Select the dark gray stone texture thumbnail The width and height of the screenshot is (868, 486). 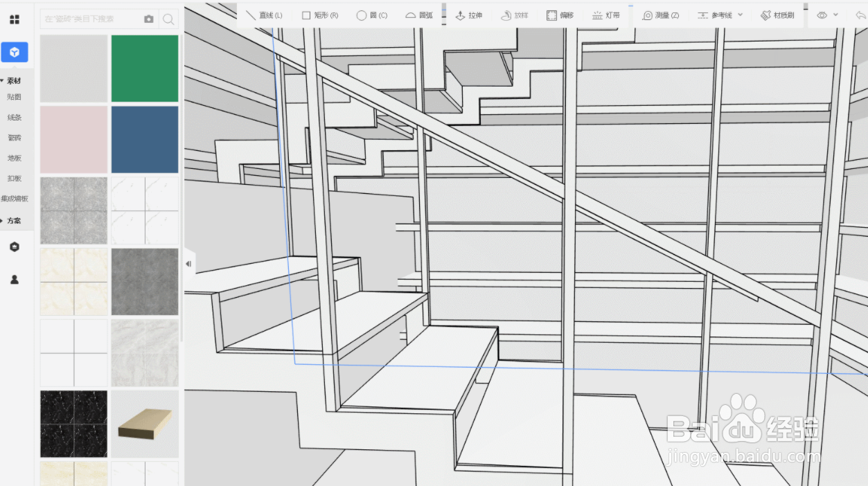click(145, 282)
